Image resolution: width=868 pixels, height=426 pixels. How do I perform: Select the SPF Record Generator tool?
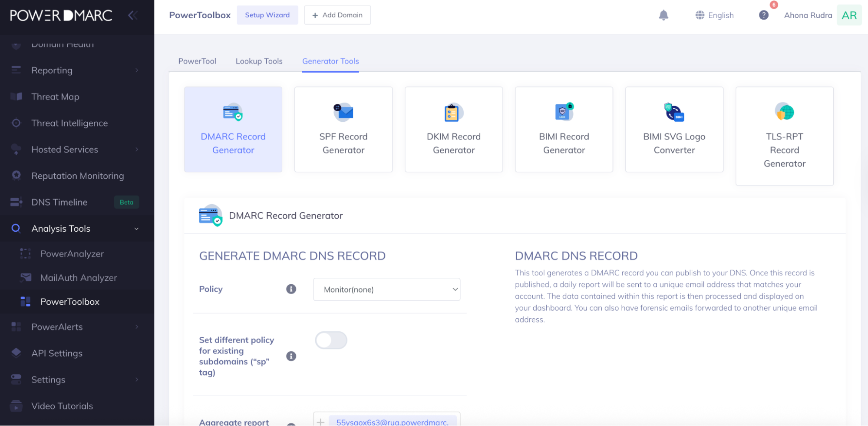[x=343, y=129]
